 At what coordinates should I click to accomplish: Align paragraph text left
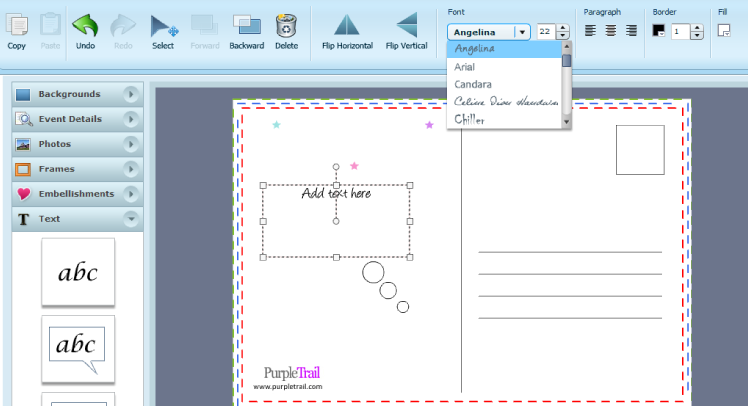click(590, 31)
